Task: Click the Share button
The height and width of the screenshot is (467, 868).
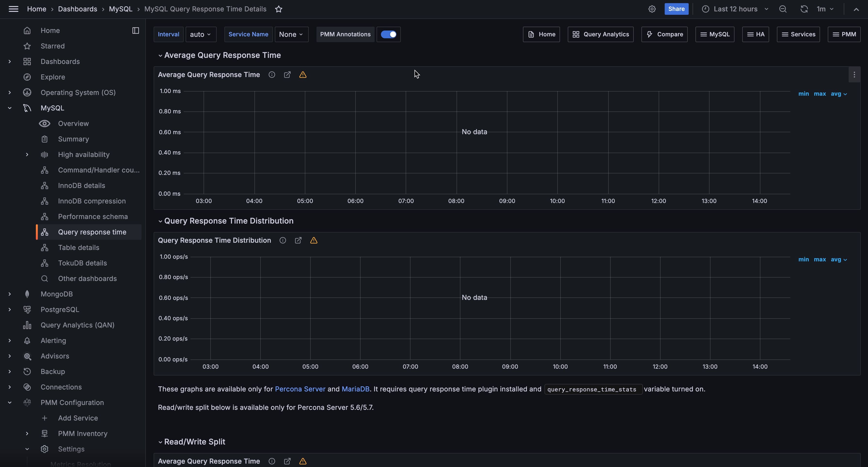Action: [x=676, y=9]
